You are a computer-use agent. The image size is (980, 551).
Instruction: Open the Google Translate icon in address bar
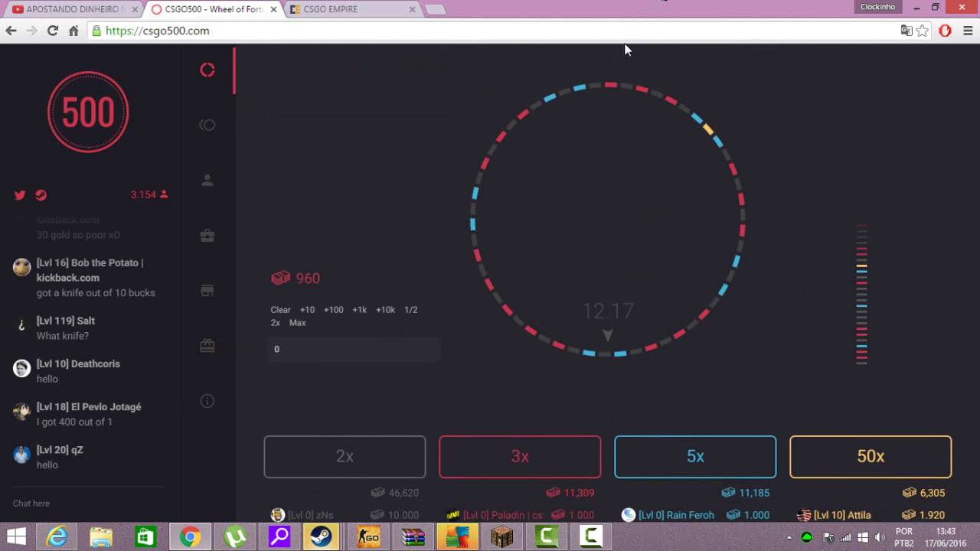[906, 31]
